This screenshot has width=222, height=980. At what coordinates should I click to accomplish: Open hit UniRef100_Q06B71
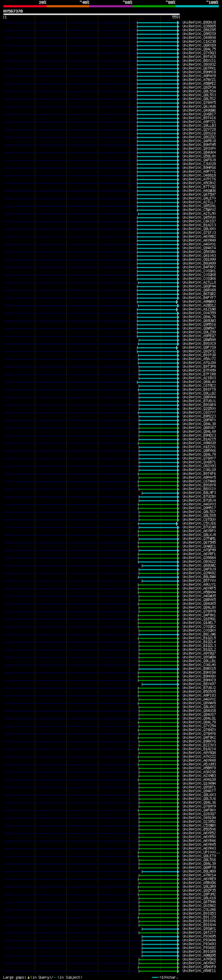click(x=199, y=462)
